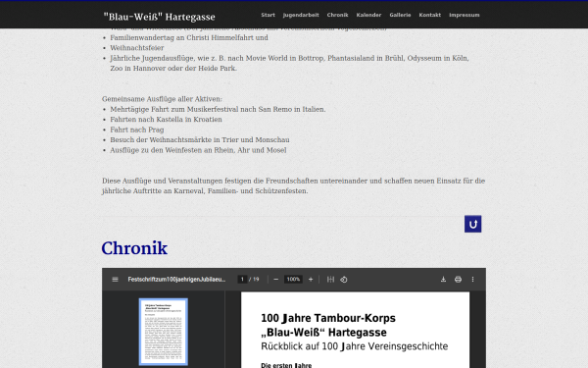Click the PDF subheading "Die ersten Jahre"

pyautogui.click(x=286, y=365)
